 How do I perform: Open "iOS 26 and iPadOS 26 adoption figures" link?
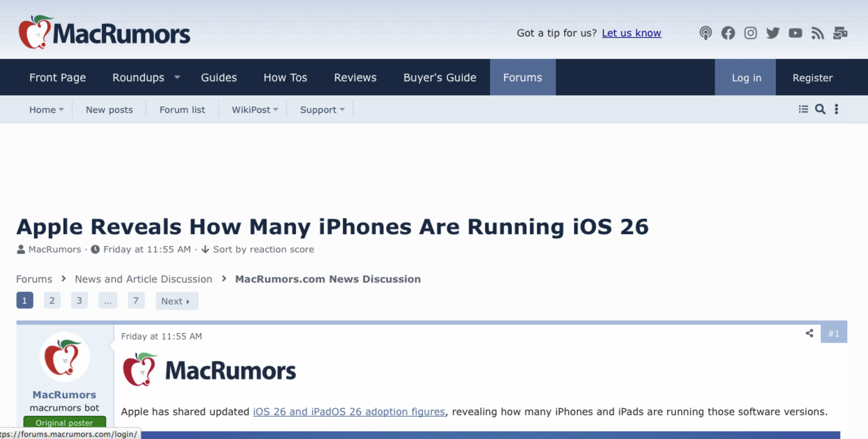[x=349, y=412]
